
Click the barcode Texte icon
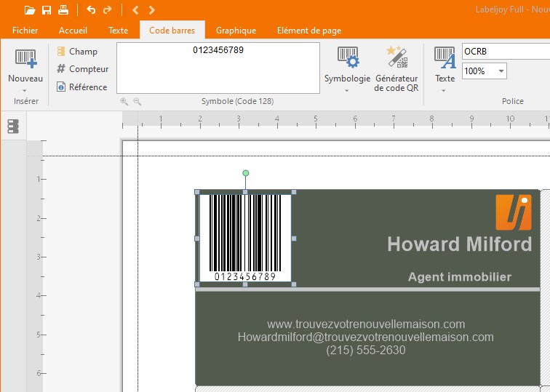pyautogui.click(x=445, y=58)
